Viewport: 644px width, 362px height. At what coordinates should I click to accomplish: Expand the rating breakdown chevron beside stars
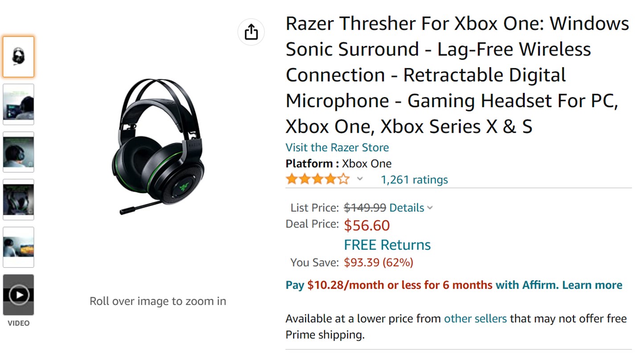pyautogui.click(x=360, y=179)
